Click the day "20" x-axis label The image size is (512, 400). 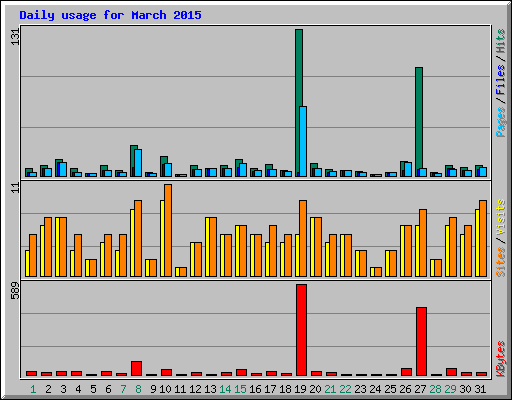coord(315,389)
